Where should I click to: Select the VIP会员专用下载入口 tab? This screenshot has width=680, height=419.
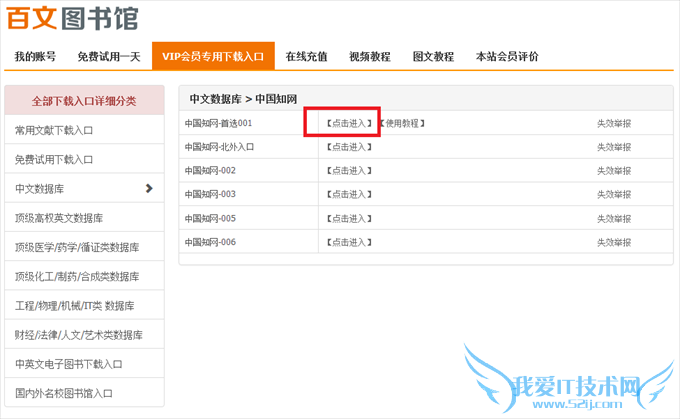pos(213,56)
